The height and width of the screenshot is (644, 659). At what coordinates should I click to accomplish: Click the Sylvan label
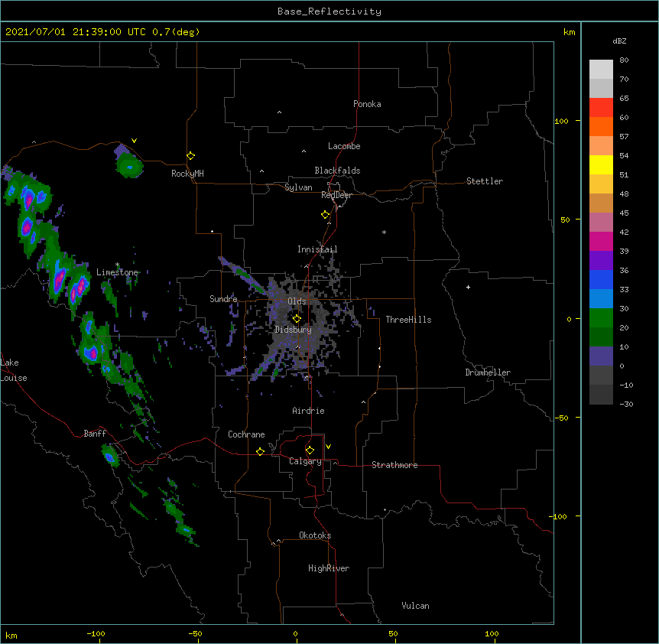tap(298, 187)
